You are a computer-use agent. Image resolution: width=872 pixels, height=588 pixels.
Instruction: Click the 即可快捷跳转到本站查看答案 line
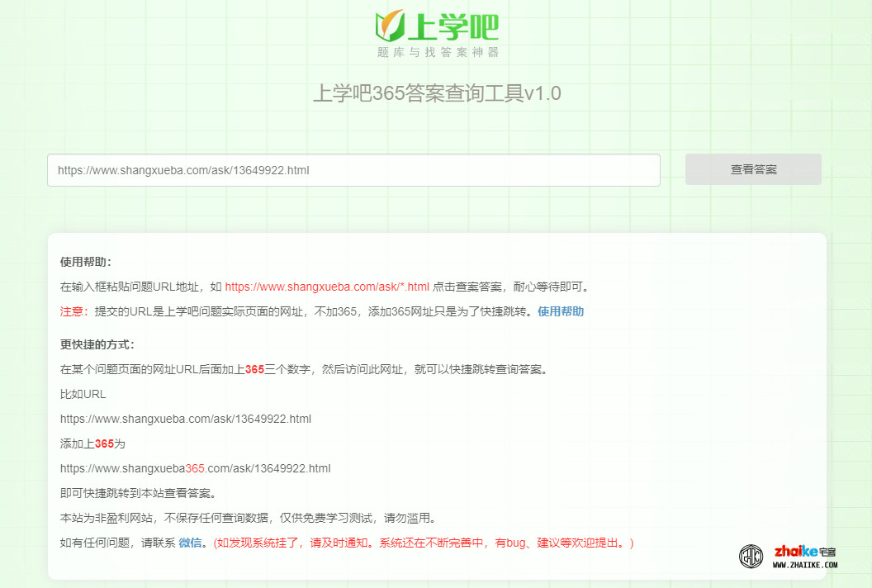[138, 493]
